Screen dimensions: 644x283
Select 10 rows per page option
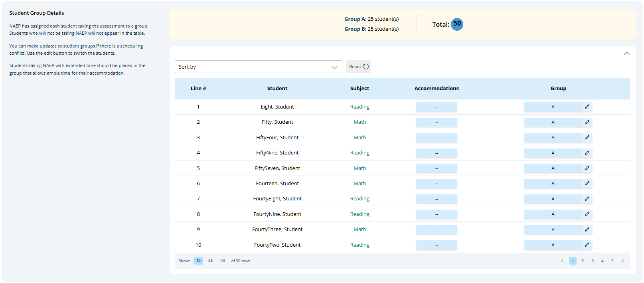click(x=198, y=261)
